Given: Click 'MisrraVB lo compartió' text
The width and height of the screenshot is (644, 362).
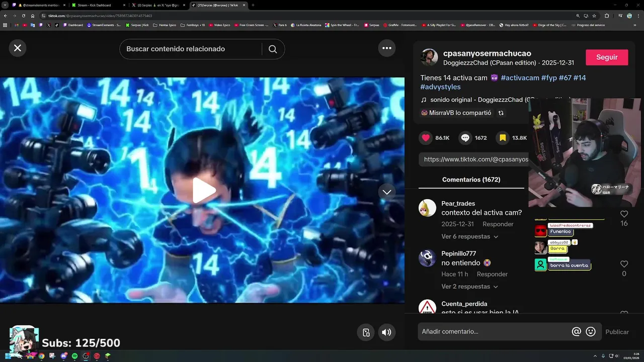Looking at the screenshot, I should (460, 113).
